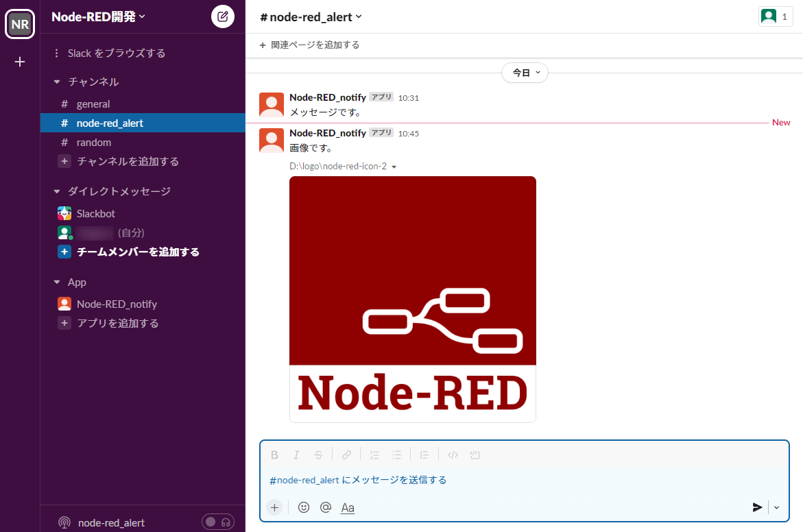Screen dimensions: 803x532
Task: Click アプリを追加する
Action: [117, 323]
